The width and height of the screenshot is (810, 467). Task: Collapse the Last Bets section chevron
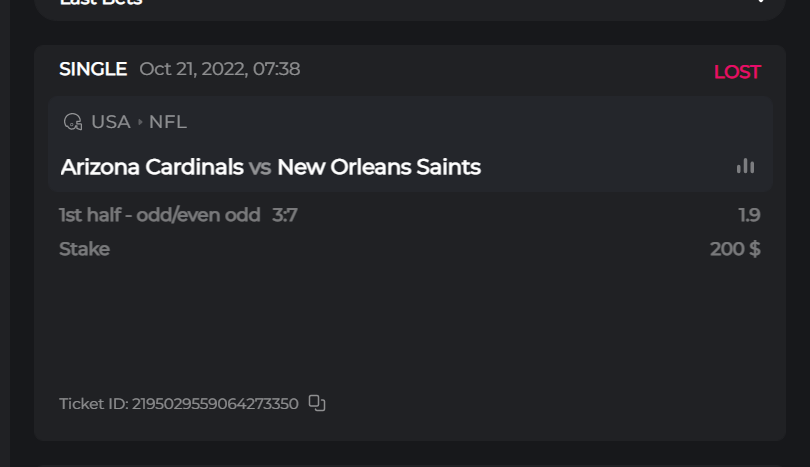point(762,2)
